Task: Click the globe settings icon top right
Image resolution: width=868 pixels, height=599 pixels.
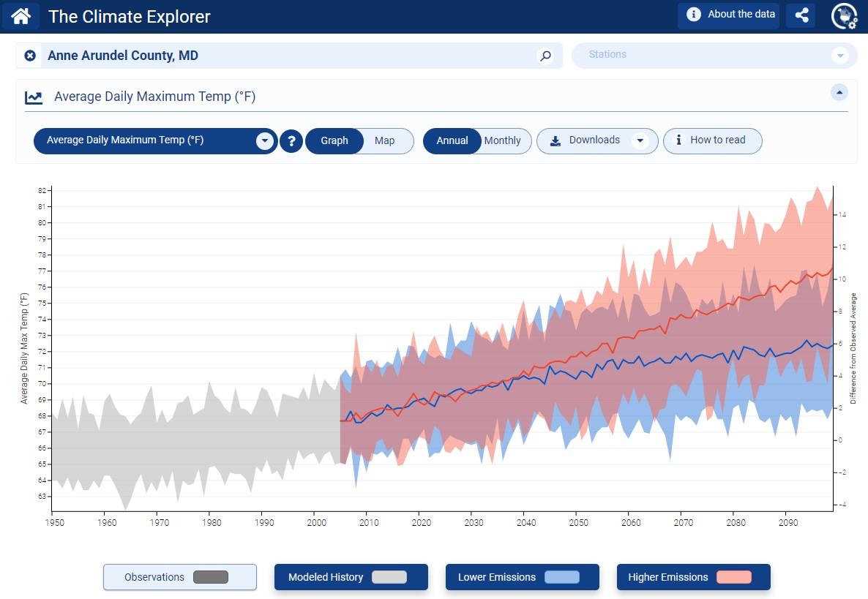Action: click(x=844, y=15)
